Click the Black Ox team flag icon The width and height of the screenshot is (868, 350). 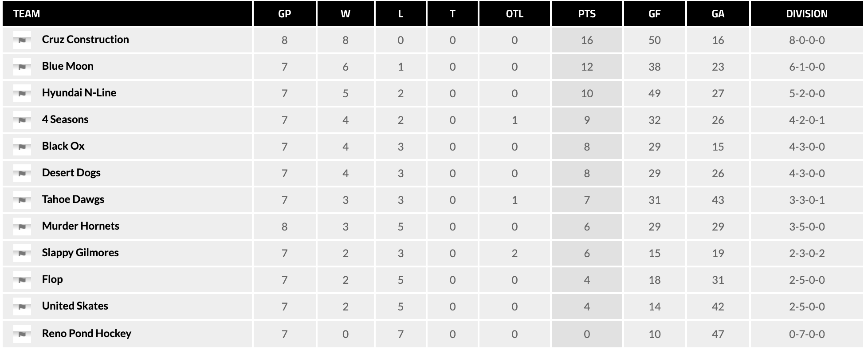pos(22,147)
